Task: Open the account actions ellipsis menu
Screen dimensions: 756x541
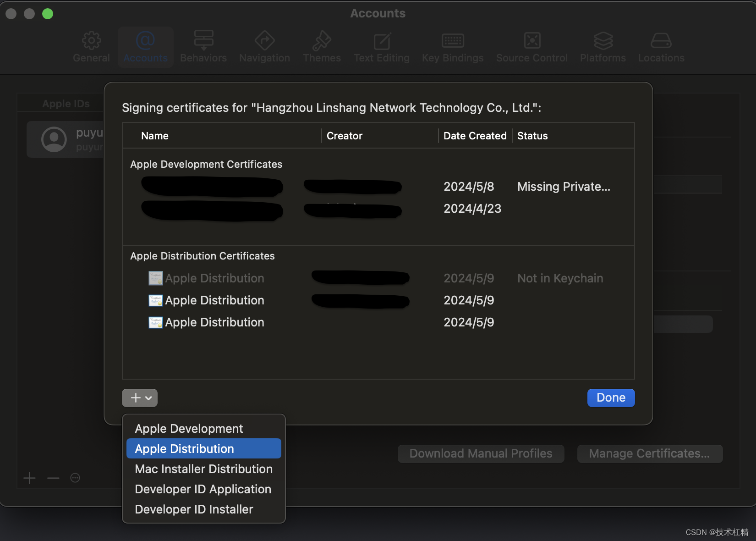Action: (75, 478)
